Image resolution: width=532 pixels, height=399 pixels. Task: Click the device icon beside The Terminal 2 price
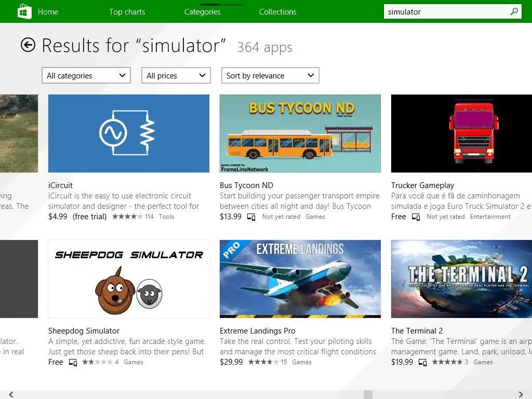[422, 362]
